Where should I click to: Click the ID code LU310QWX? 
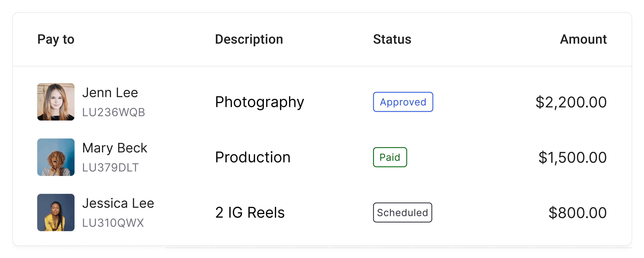tap(113, 223)
